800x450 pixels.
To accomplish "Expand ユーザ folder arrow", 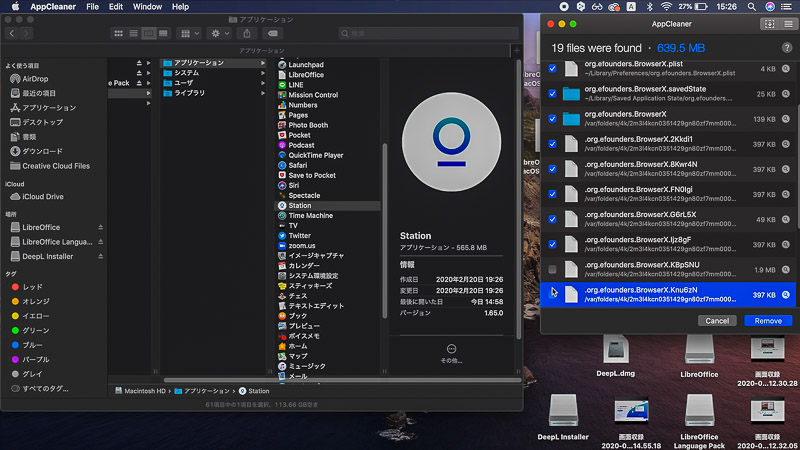I will coord(263,83).
